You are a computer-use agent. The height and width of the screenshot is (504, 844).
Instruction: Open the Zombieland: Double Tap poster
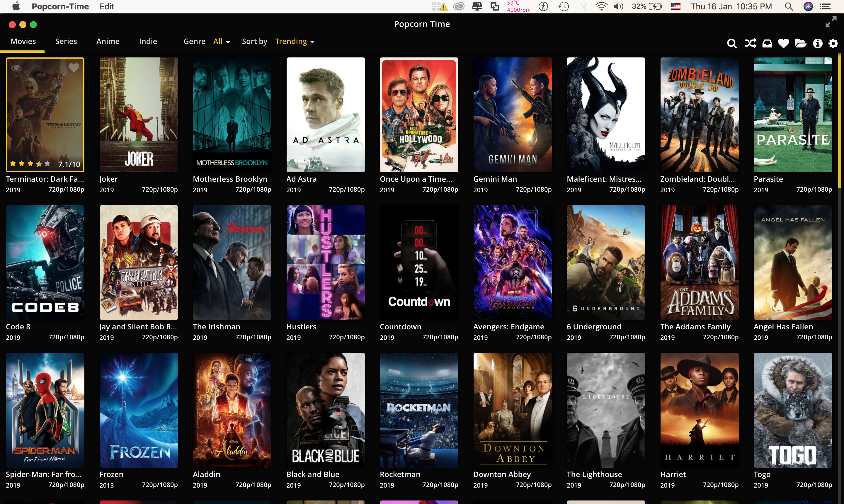tap(699, 115)
